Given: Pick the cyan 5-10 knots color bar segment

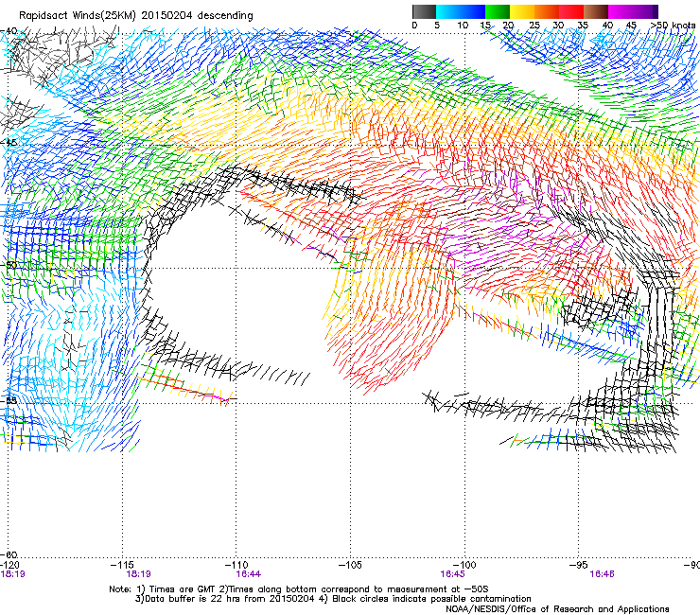Looking at the screenshot, I should click(x=448, y=11).
